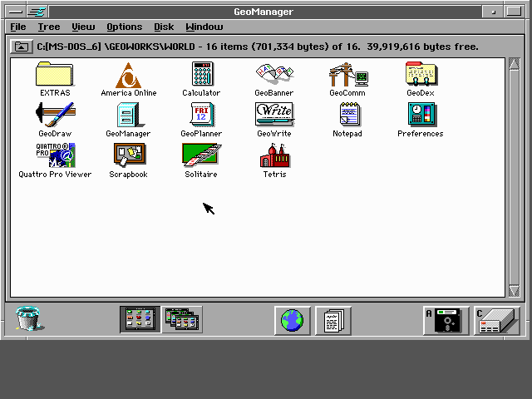The height and width of the screenshot is (399, 532).
Task: Click the "America Online" label text
Action: click(129, 93)
